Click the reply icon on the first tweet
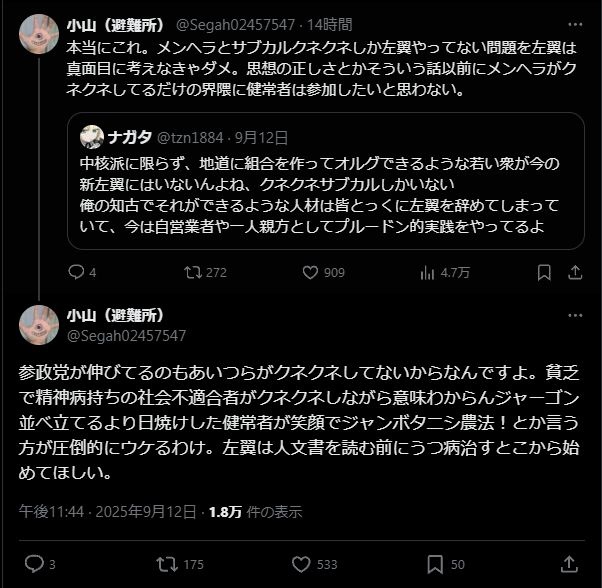Screen dimensions: 602x588 77,272
